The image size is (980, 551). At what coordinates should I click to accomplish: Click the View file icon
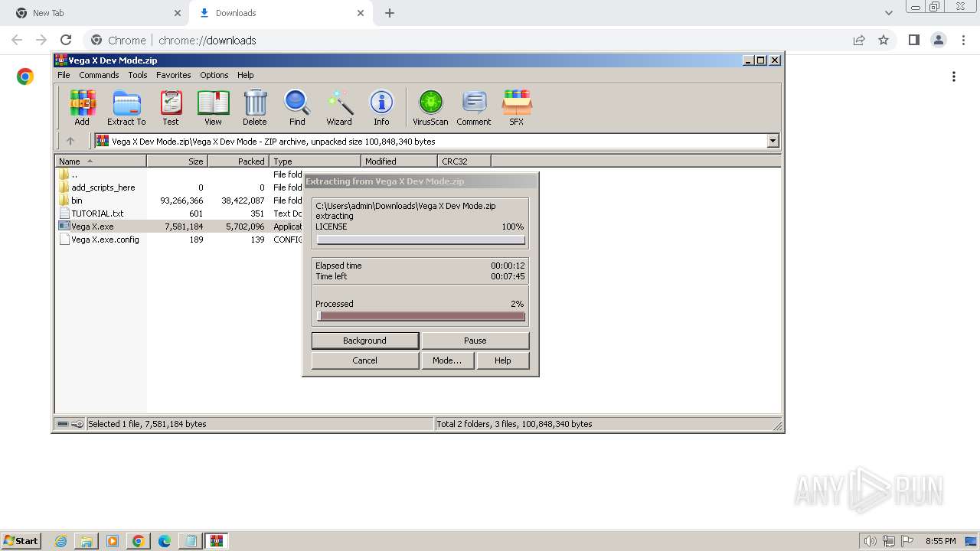[213, 107]
